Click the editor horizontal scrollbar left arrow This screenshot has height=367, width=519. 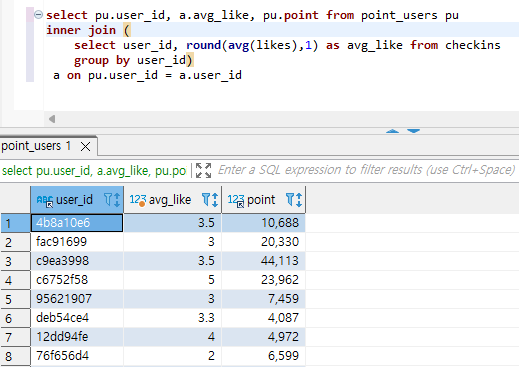(52, 119)
